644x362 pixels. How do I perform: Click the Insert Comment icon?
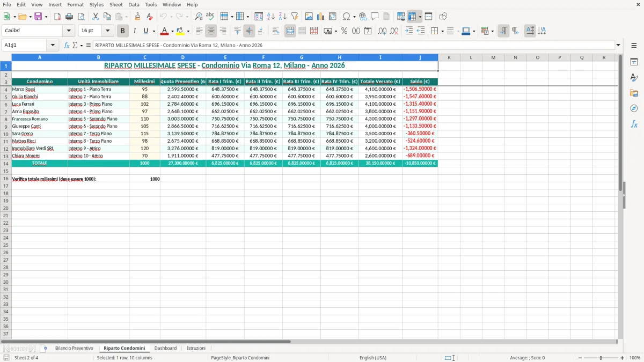[375, 17]
